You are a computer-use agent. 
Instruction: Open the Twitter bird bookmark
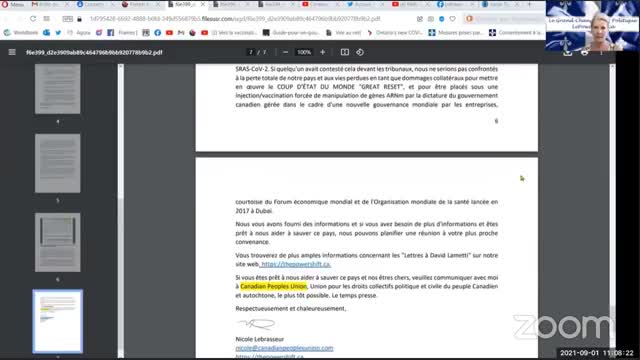pos(58,33)
